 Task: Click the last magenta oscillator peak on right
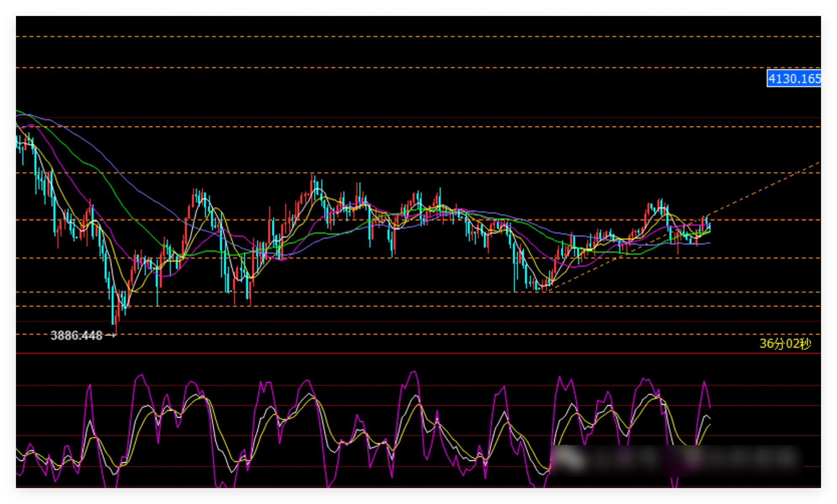click(x=704, y=382)
